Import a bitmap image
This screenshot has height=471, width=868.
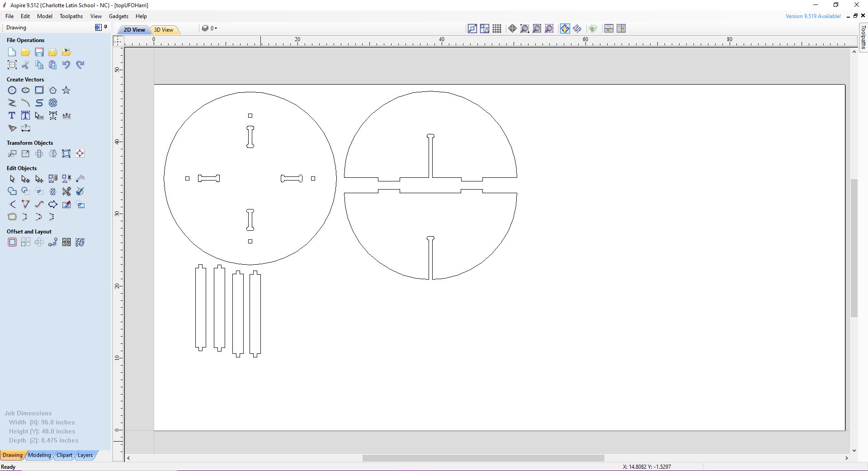(66, 52)
